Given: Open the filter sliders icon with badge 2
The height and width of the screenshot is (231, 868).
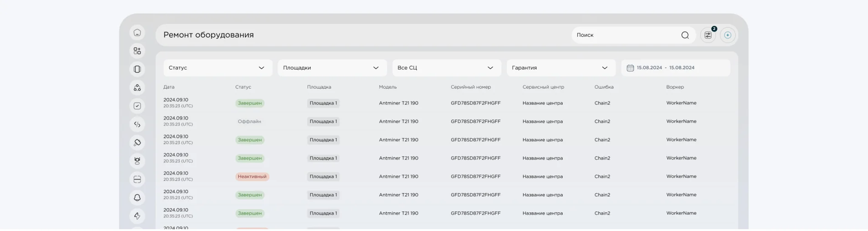Looking at the screenshot, I should [708, 35].
